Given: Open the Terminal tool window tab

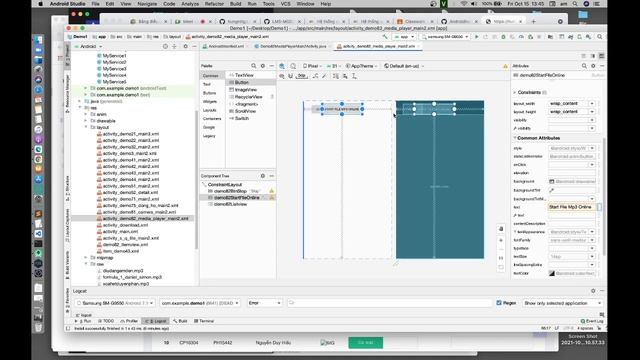Looking at the screenshot, I should (x=204, y=321).
